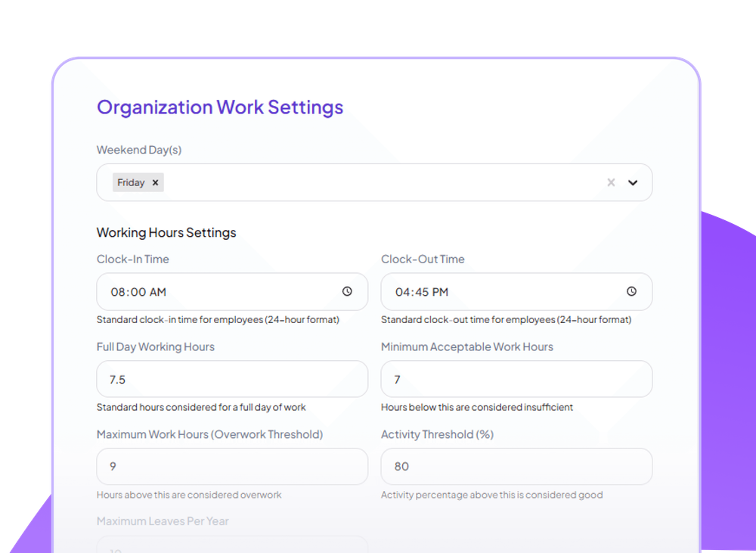Remove the Friday weekend day tag

click(155, 182)
